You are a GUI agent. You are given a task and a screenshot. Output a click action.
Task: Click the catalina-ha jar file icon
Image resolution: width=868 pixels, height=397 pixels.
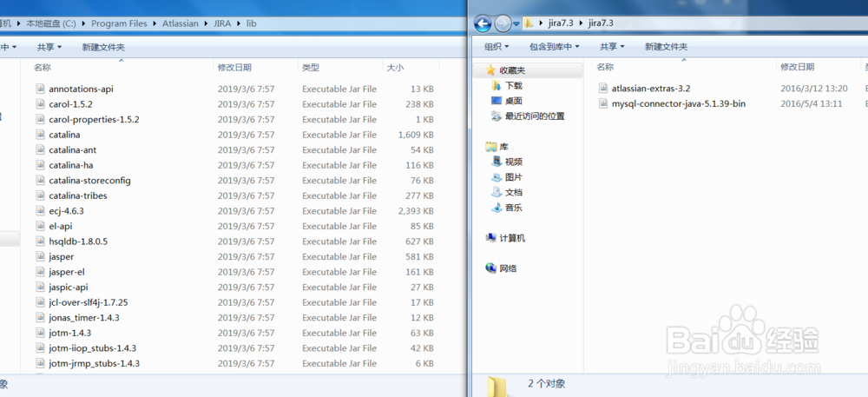point(40,165)
